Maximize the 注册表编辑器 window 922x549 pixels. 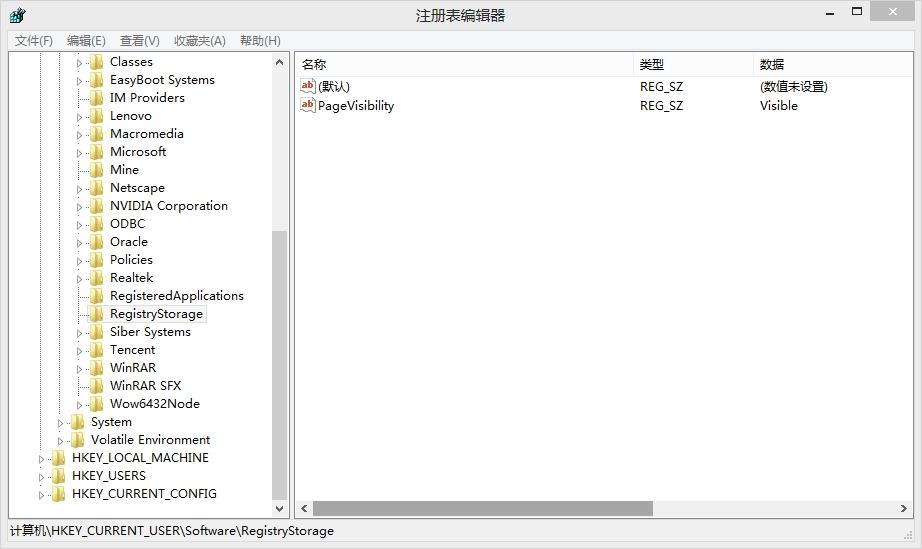pyautogui.click(x=857, y=11)
